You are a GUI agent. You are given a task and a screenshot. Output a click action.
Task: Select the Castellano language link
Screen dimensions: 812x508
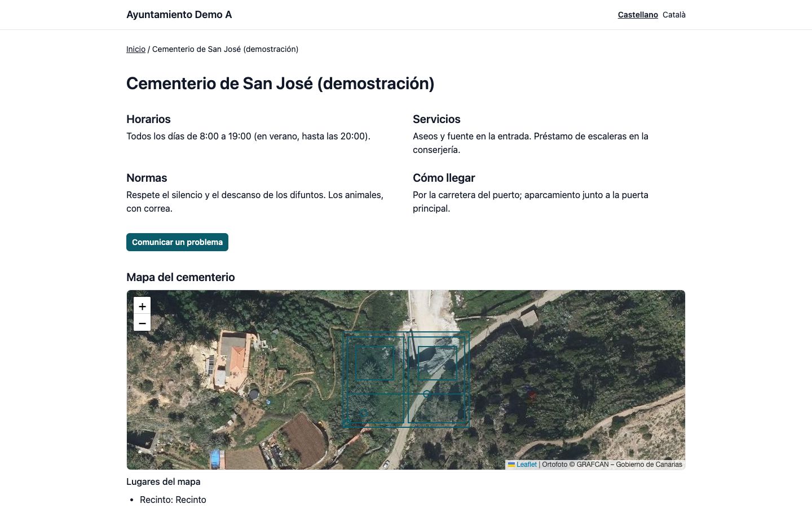[x=638, y=15]
